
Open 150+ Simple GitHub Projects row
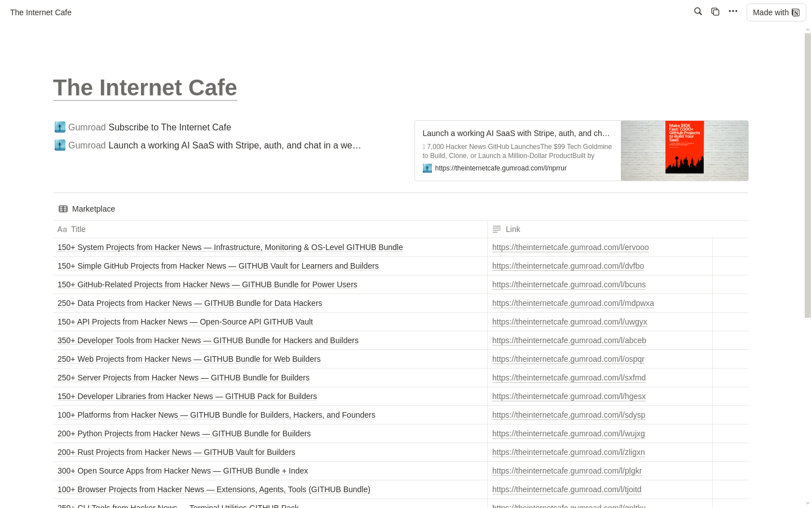point(218,266)
